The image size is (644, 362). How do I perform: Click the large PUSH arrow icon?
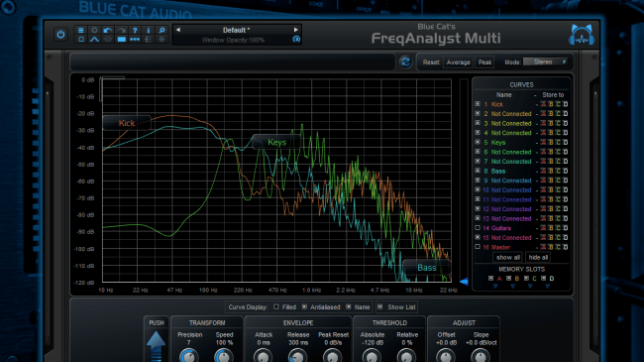pos(157,345)
